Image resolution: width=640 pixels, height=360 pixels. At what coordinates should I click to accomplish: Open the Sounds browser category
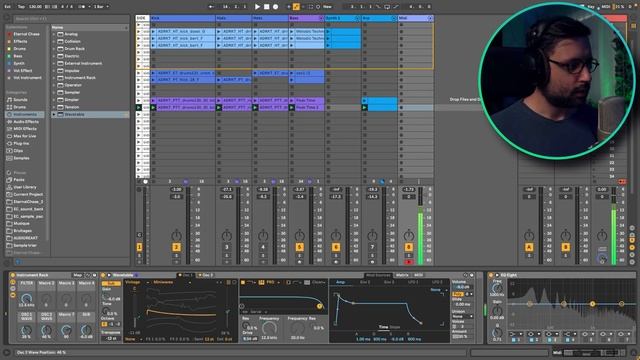[20, 100]
